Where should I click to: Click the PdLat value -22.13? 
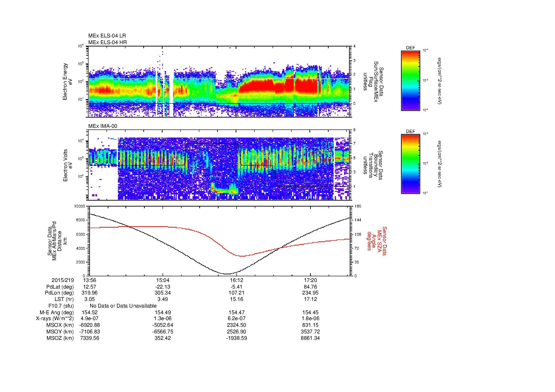point(163,287)
